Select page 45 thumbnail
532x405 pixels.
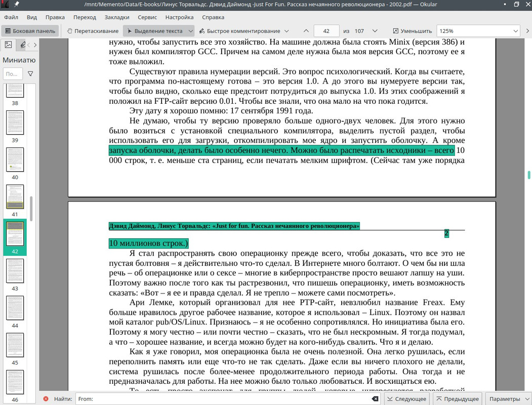[x=15, y=345]
